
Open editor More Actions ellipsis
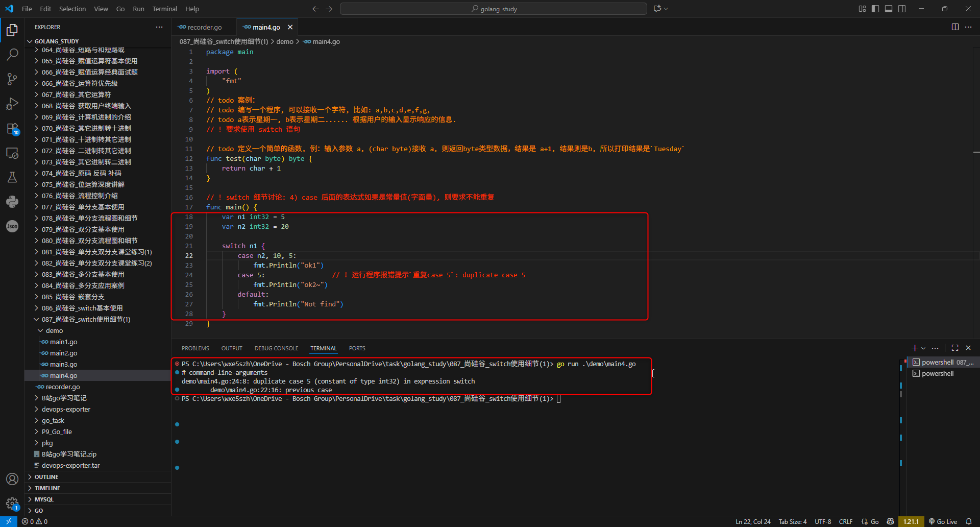[x=968, y=27]
